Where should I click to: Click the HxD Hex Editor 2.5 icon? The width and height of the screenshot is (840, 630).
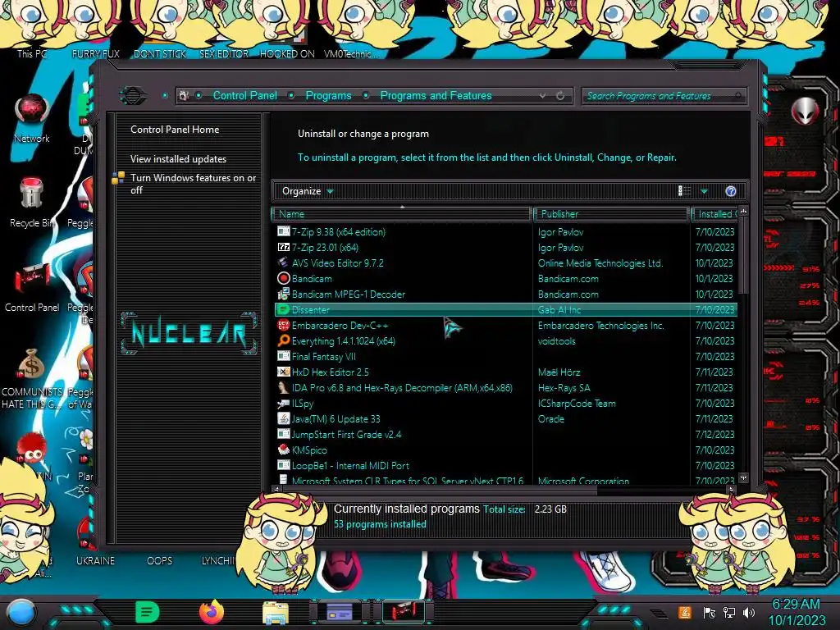tap(283, 372)
